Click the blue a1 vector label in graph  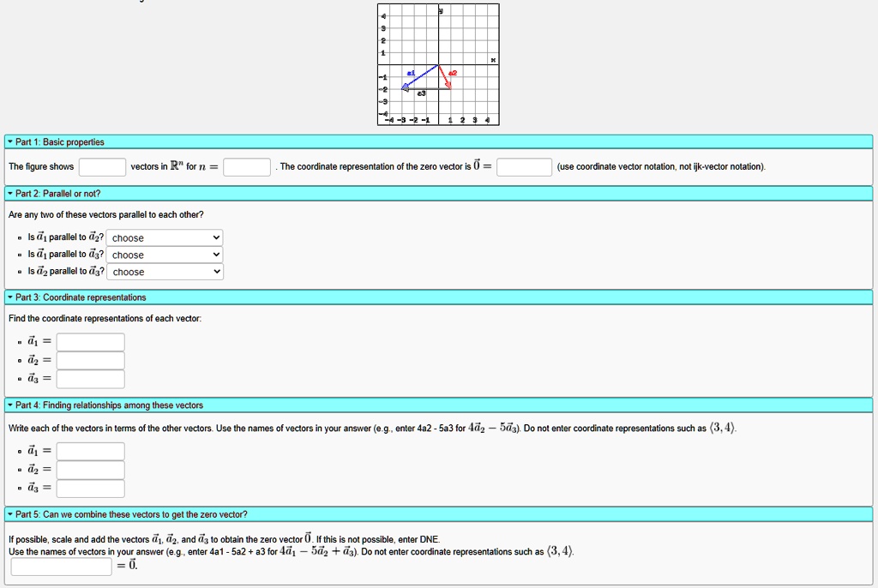411,74
